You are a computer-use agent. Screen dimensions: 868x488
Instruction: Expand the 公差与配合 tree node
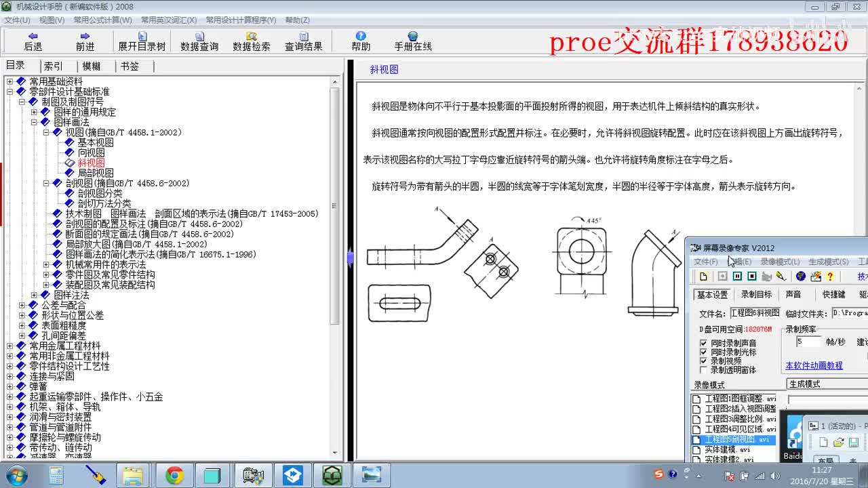[22, 305]
